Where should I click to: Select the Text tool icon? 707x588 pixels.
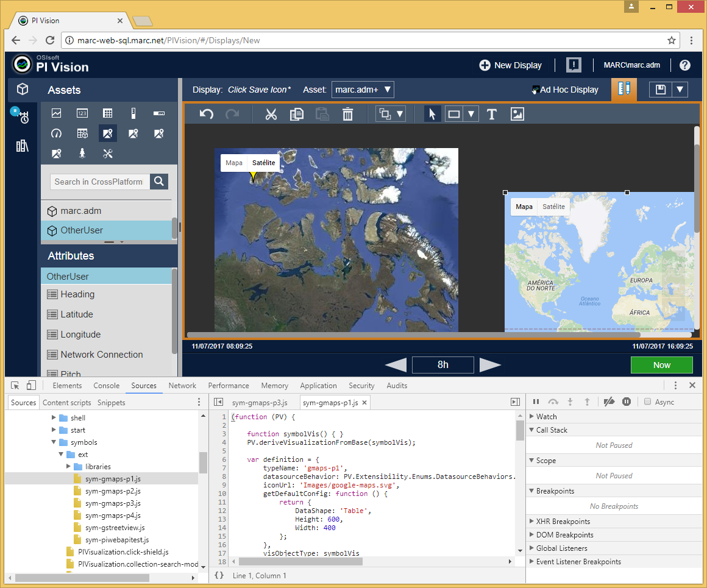point(492,114)
